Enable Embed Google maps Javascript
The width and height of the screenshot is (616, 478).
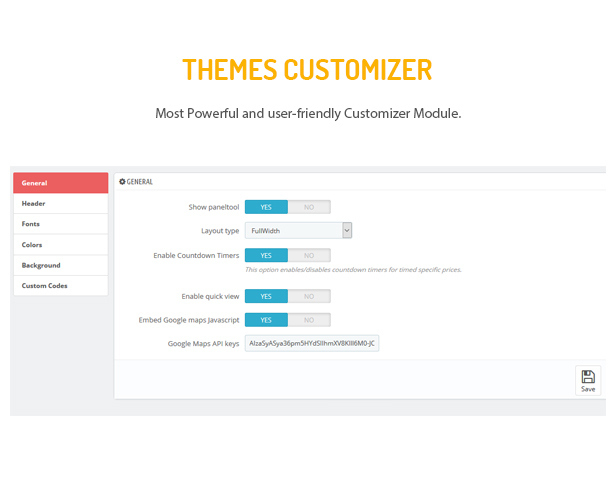pos(266,320)
